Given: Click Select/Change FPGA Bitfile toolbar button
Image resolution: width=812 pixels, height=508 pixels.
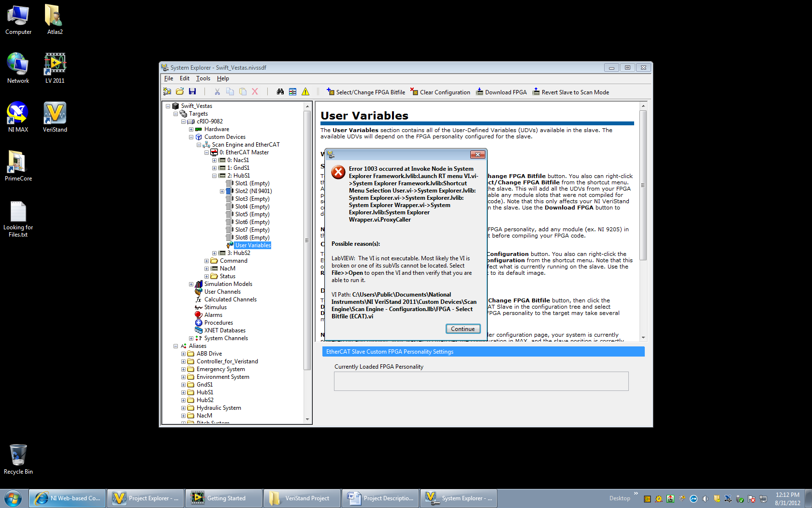Looking at the screenshot, I should 366,92.
